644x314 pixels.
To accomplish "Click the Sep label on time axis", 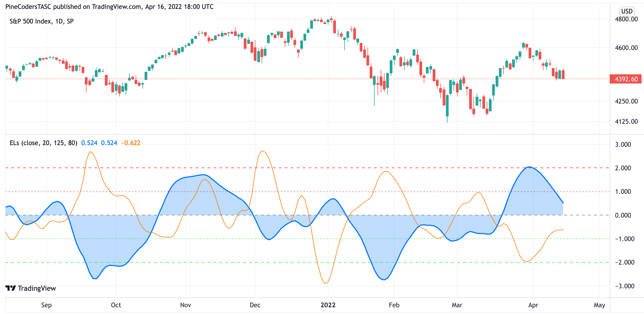I will click(x=46, y=305).
